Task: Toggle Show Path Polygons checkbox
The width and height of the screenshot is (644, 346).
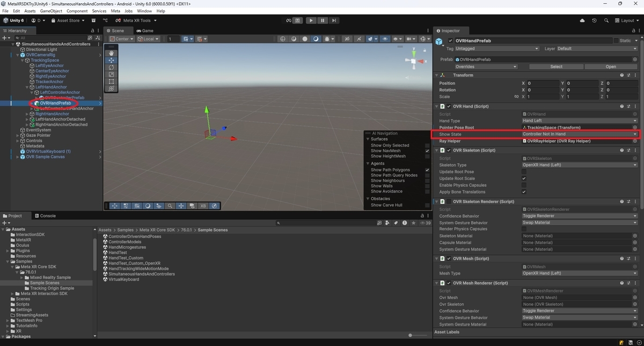Action: (x=427, y=170)
